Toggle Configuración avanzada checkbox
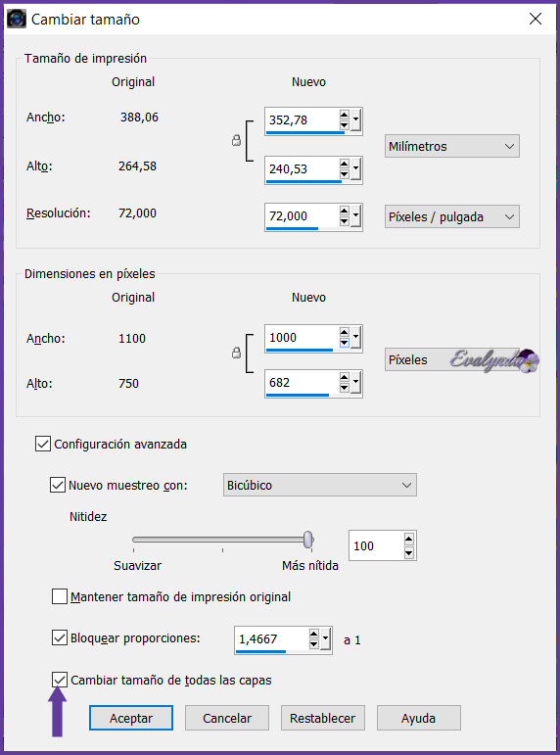 [x=43, y=444]
